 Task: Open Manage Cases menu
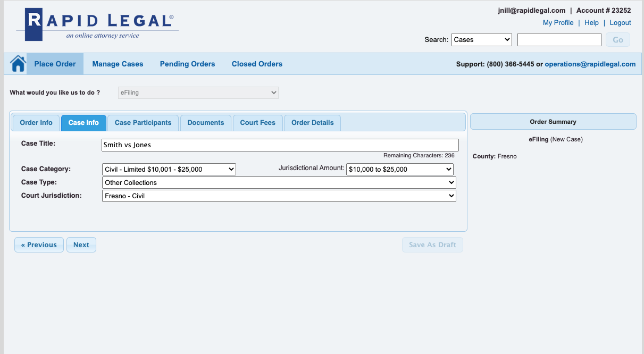click(x=118, y=64)
